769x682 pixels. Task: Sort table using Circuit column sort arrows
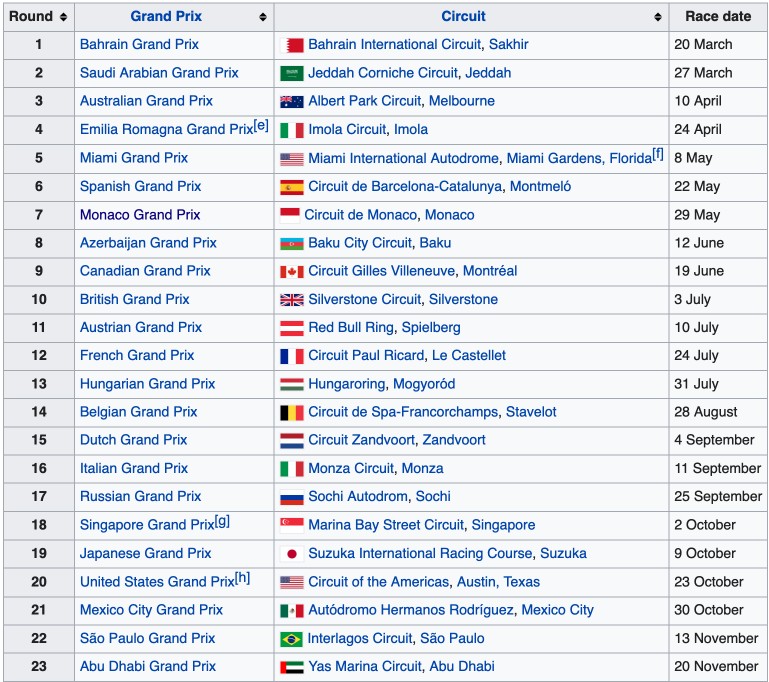[x=658, y=17]
